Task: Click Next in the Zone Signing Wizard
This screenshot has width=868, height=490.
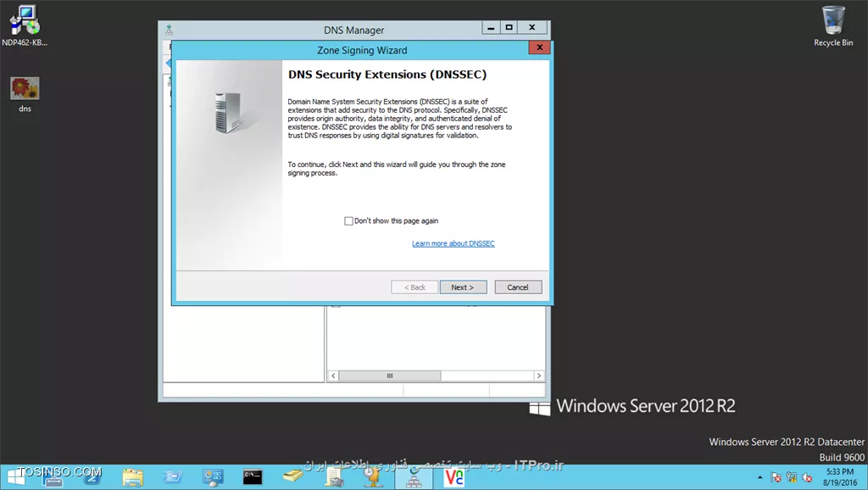Action: coord(463,287)
